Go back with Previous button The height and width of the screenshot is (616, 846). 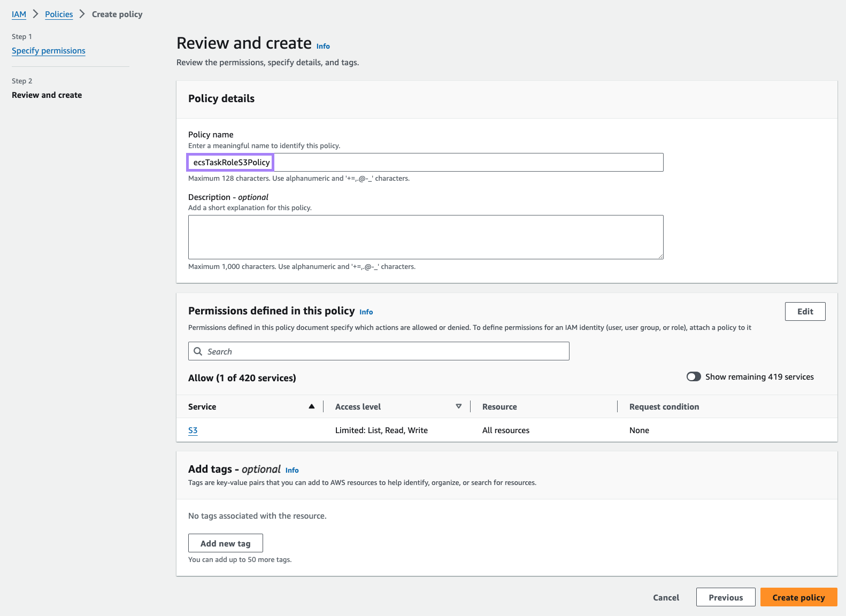pyautogui.click(x=725, y=597)
